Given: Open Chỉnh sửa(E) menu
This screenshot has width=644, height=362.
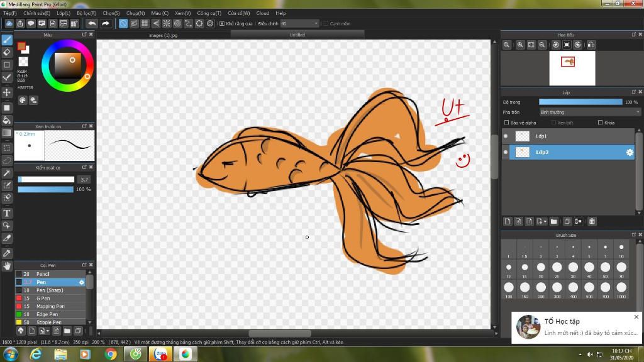Looking at the screenshot, I should 36,13.
